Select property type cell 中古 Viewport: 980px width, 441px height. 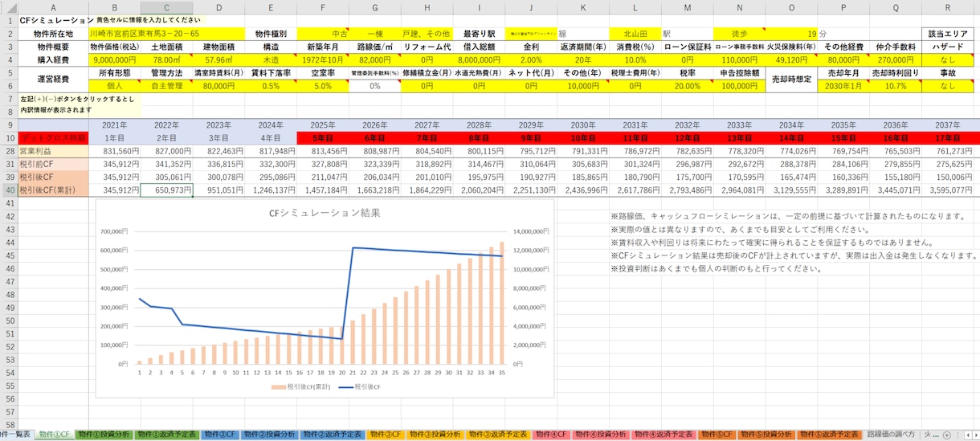click(323, 34)
